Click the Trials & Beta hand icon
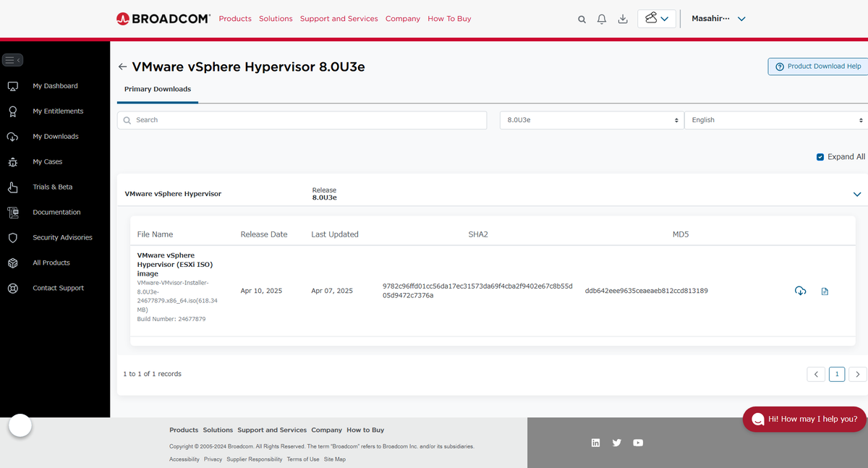868x468 pixels. (x=12, y=187)
